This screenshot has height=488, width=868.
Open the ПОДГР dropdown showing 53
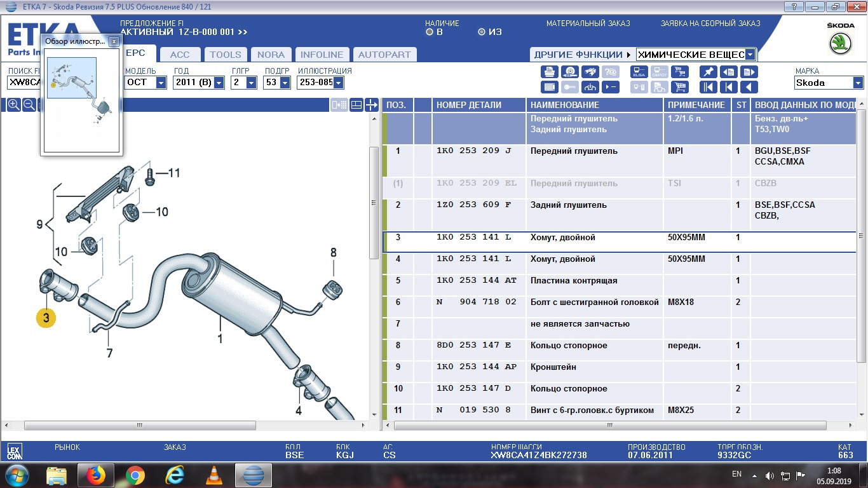click(x=286, y=83)
